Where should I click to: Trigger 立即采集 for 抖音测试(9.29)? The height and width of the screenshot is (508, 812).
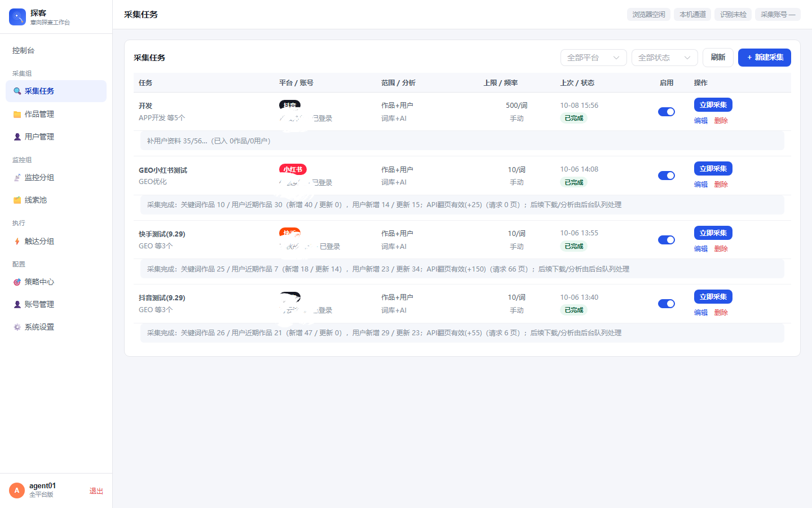713,297
